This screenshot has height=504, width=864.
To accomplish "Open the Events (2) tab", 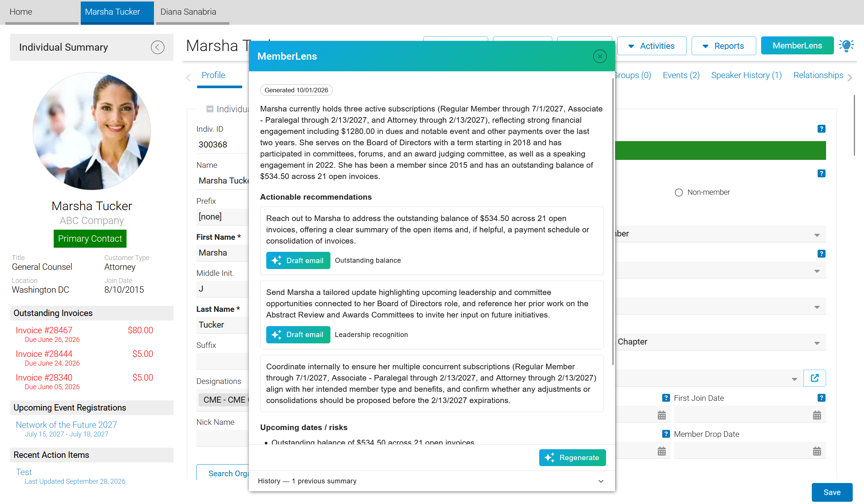I will coord(681,75).
